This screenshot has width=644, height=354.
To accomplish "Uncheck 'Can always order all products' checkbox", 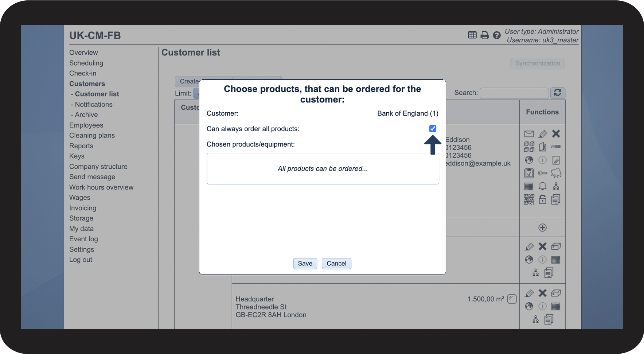I will point(433,129).
